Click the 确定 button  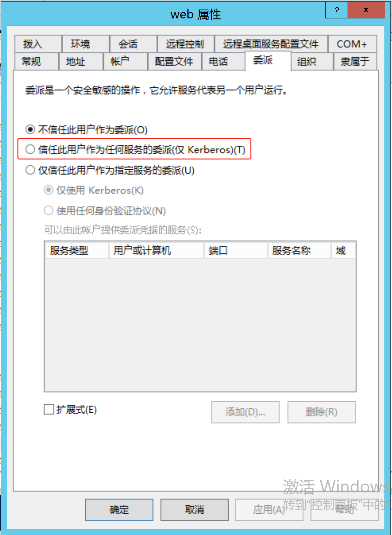coord(119,510)
